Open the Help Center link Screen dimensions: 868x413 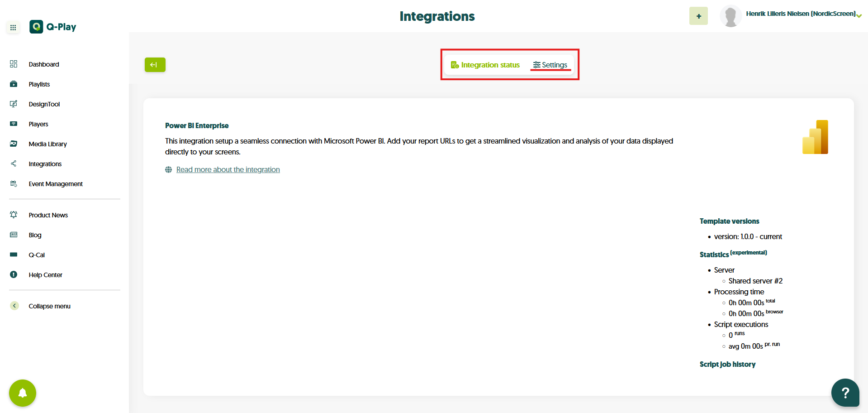point(45,275)
